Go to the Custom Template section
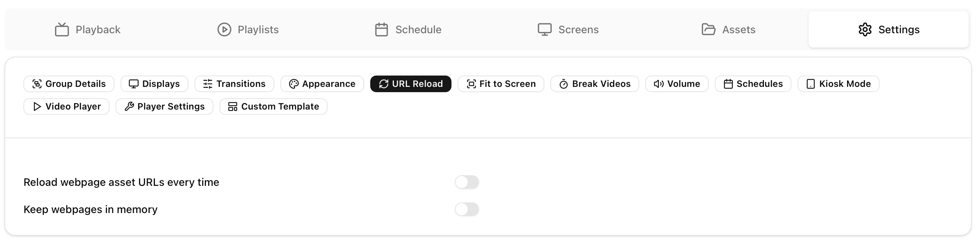The height and width of the screenshot is (244, 980). (x=273, y=107)
